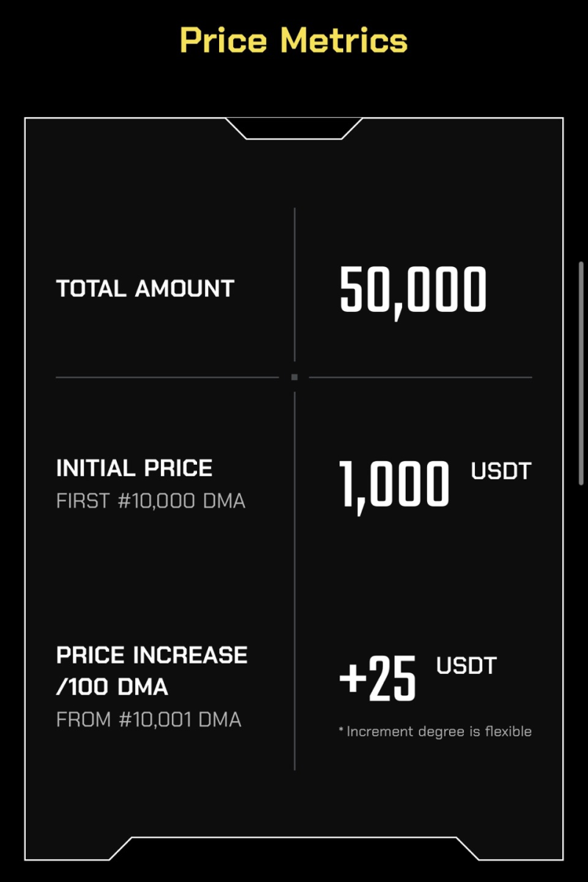Select the TOTAL AMOUNT label
This screenshot has width=588, height=882.
tap(145, 288)
